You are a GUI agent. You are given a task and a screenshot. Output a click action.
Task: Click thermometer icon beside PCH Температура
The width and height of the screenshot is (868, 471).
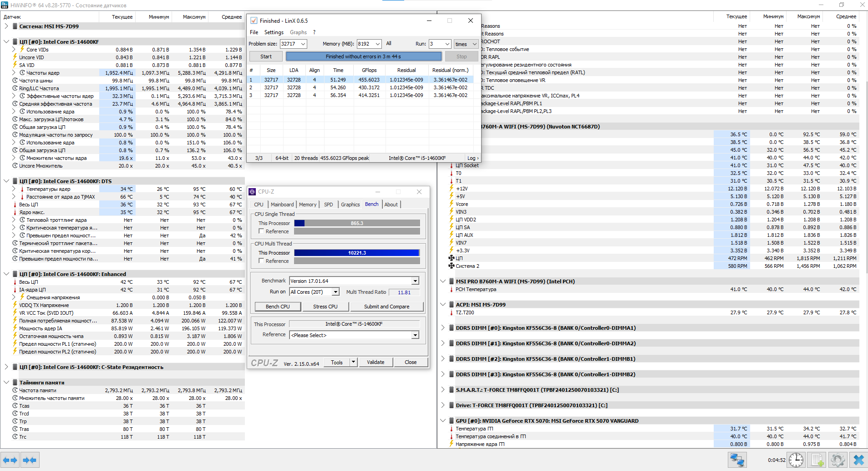point(452,289)
